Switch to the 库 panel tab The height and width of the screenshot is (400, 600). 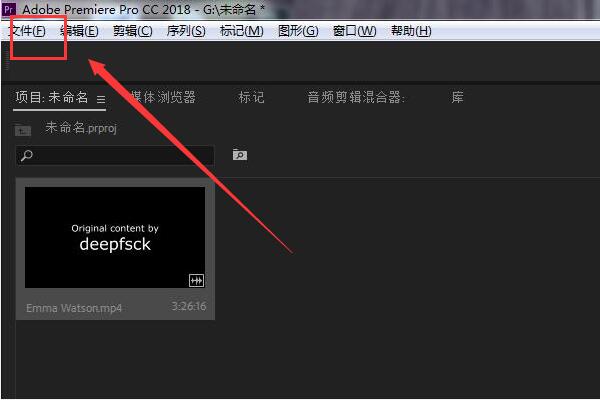tap(457, 97)
